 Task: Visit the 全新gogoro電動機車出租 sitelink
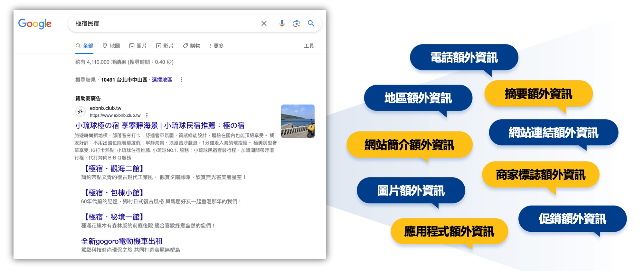[122, 241]
